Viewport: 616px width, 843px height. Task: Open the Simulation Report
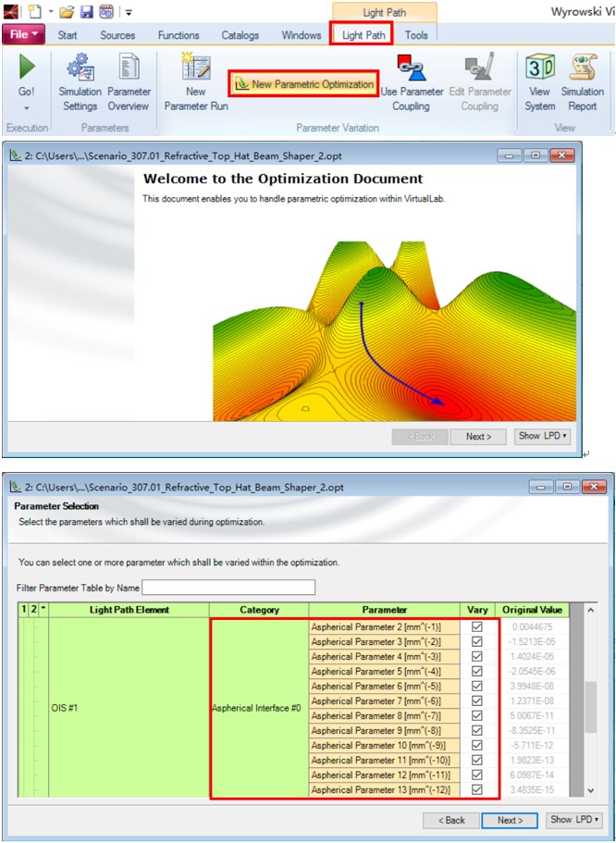pyautogui.click(x=582, y=82)
